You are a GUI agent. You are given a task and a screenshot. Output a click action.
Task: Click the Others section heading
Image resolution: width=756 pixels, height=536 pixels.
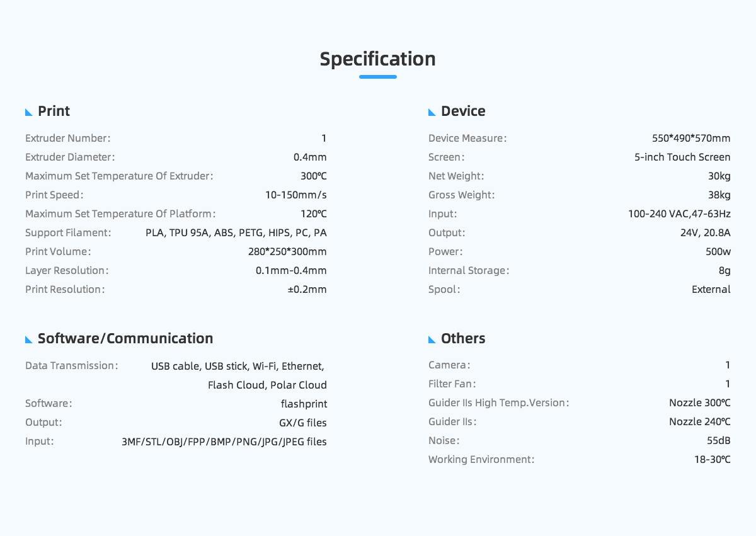[463, 339]
